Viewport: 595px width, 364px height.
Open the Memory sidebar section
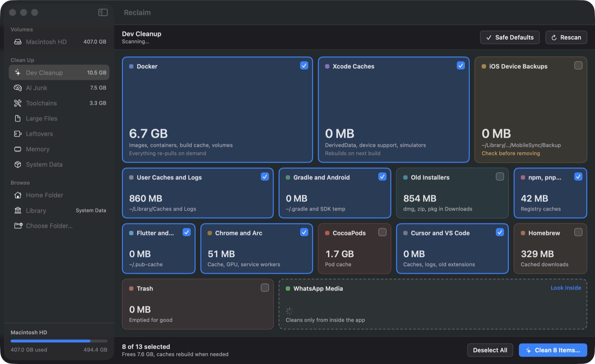click(59, 149)
